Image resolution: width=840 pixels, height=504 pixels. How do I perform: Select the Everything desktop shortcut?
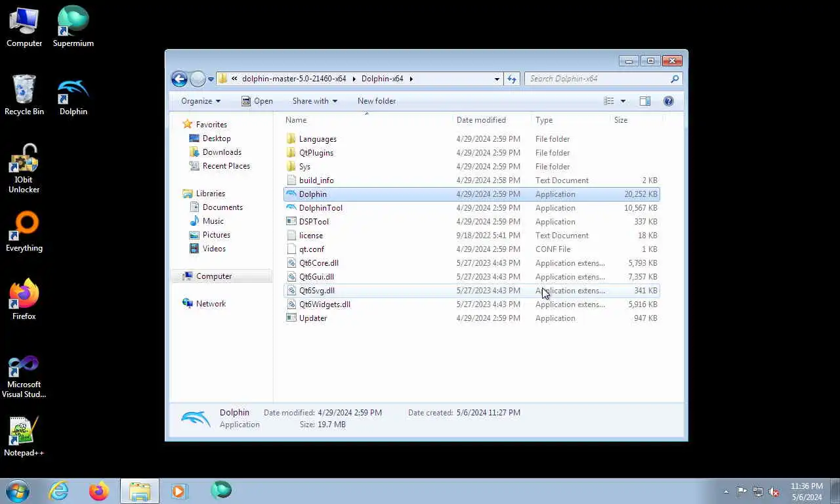tap(24, 232)
